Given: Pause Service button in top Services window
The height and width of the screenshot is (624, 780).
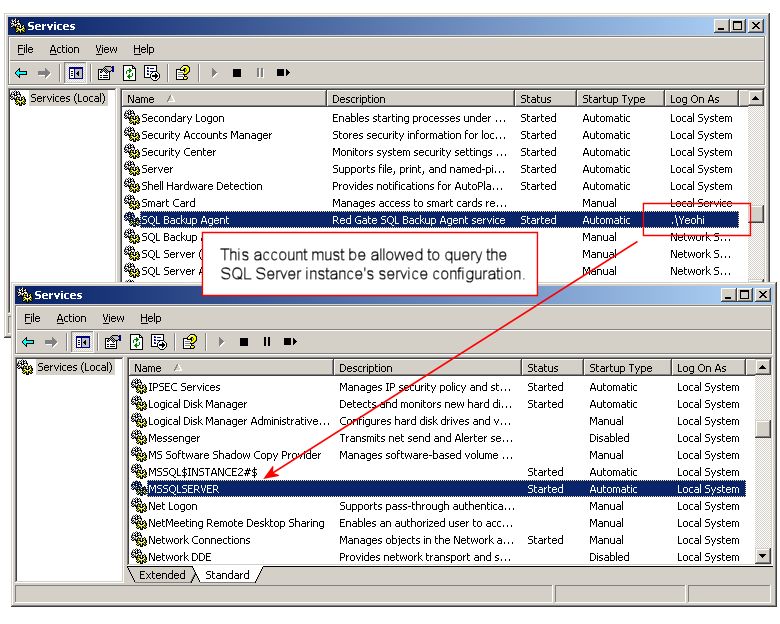Looking at the screenshot, I should click(x=260, y=73).
